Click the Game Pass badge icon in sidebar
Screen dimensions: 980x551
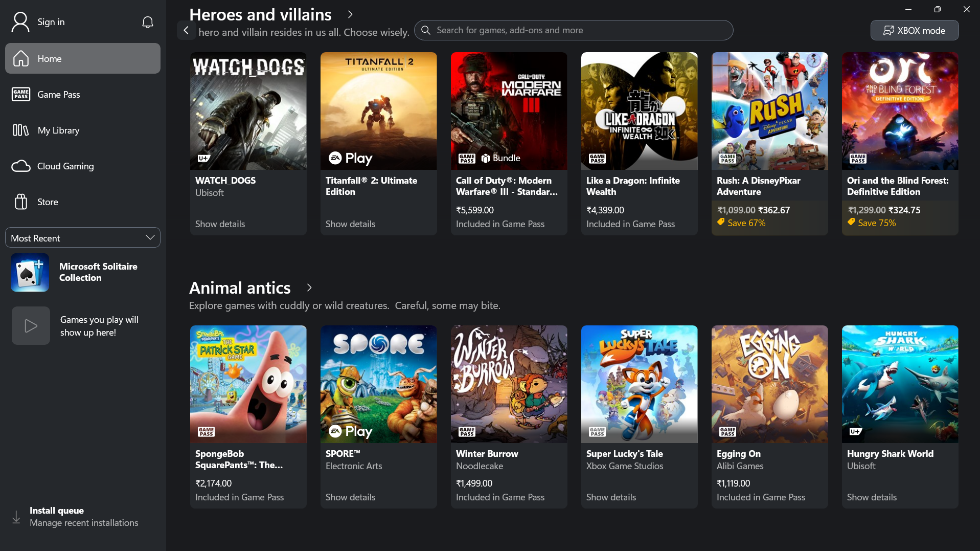(21, 94)
